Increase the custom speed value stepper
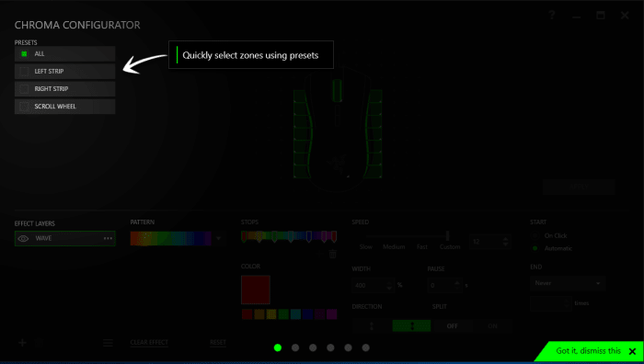 coord(506,239)
